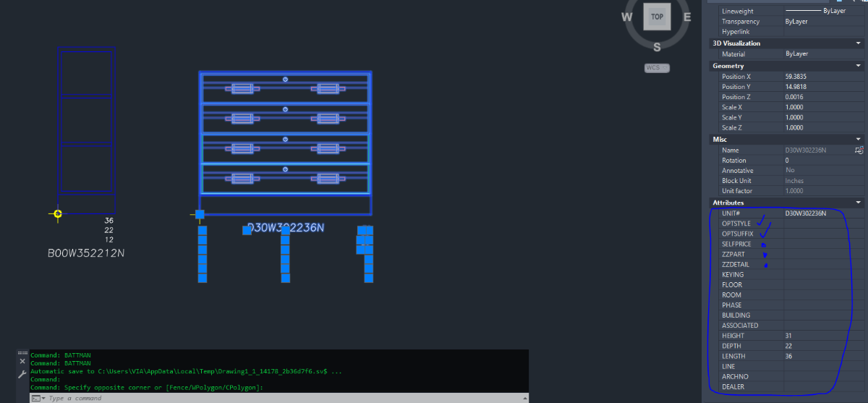Viewport: 868px width, 403px height.
Task: Click the TOP face of the ViewCube
Action: (657, 16)
